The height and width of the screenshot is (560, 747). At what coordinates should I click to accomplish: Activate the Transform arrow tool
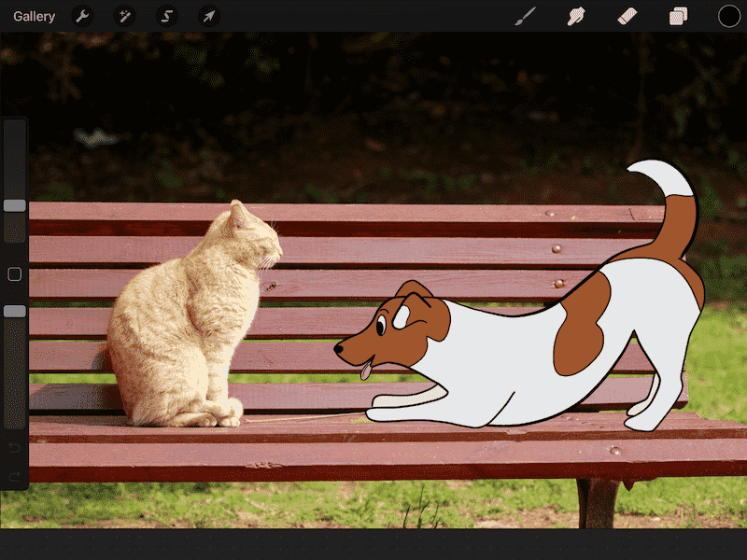208,17
